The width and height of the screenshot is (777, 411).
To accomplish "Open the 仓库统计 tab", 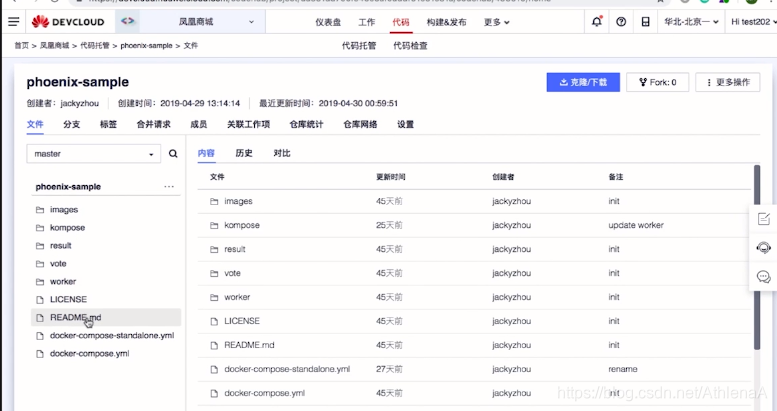I will coord(306,124).
